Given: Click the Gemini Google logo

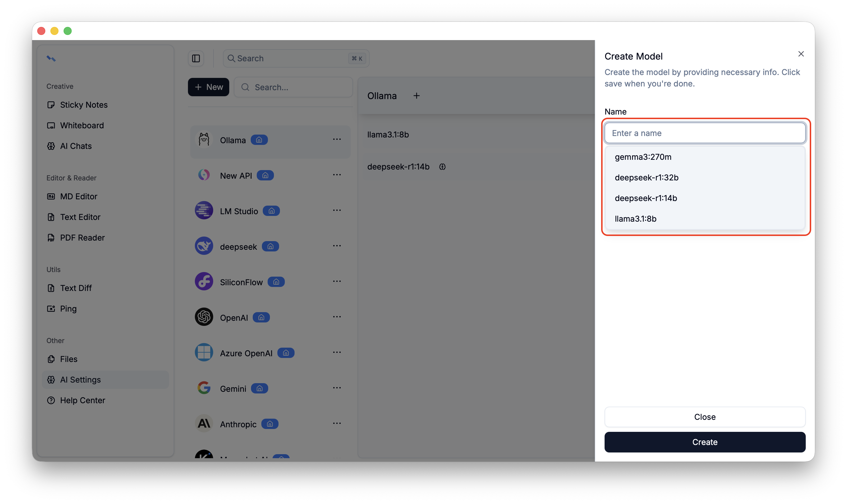Looking at the screenshot, I should coord(204,388).
